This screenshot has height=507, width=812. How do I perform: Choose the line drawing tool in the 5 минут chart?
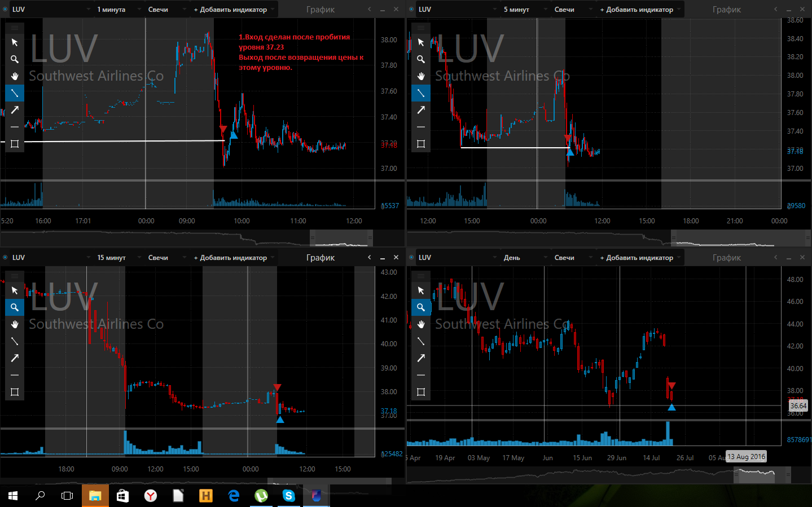click(421, 93)
